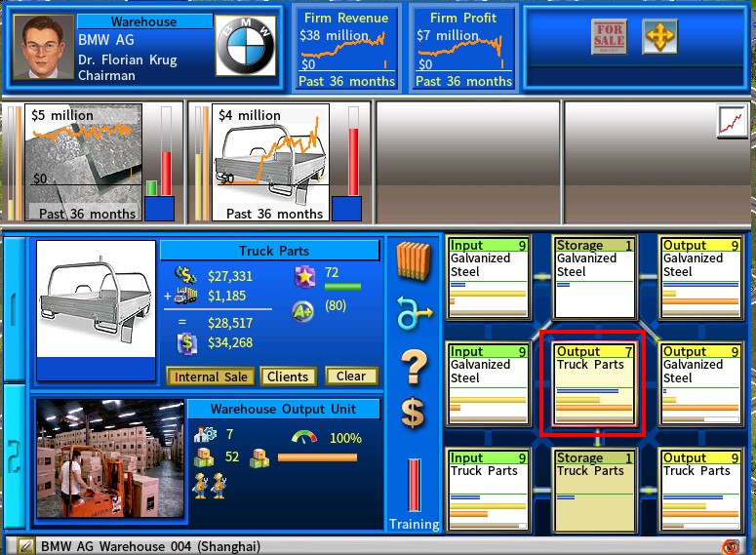Click the yellow four-arrow move icon
Image resolution: width=756 pixels, height=555 pixels.
point(659,36)
